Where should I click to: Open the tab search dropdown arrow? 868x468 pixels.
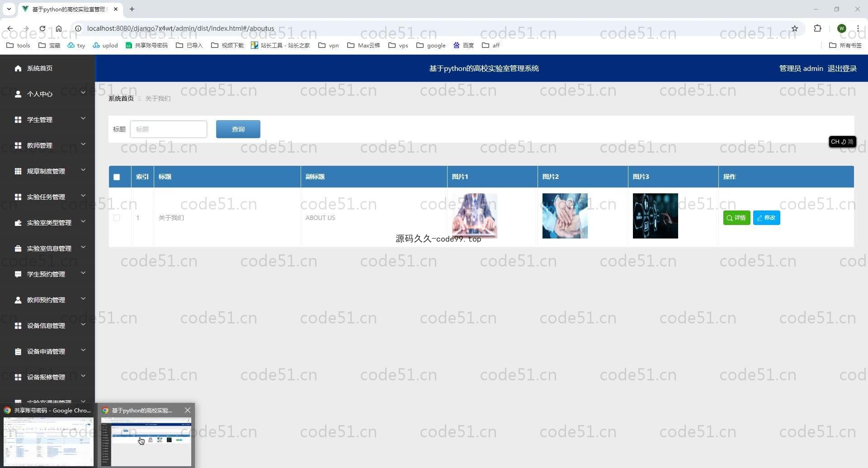(9, 9)
